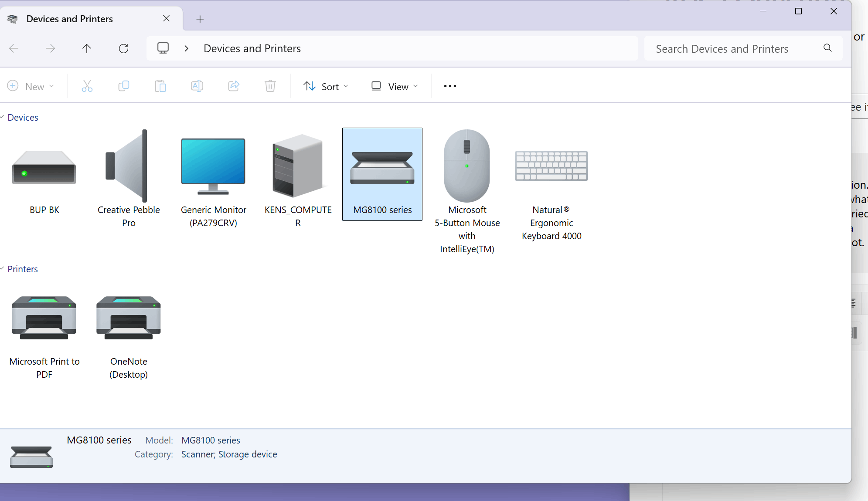Refresh the Devices and Printers view
This screenshot has width=868, height=501.
(124, 48)
